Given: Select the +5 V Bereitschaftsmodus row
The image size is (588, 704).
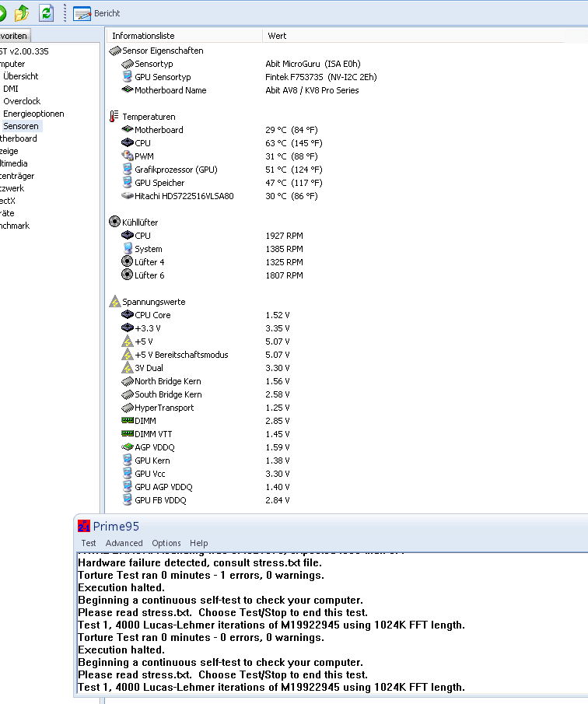Looking at the screenshot, I should 205,355.
